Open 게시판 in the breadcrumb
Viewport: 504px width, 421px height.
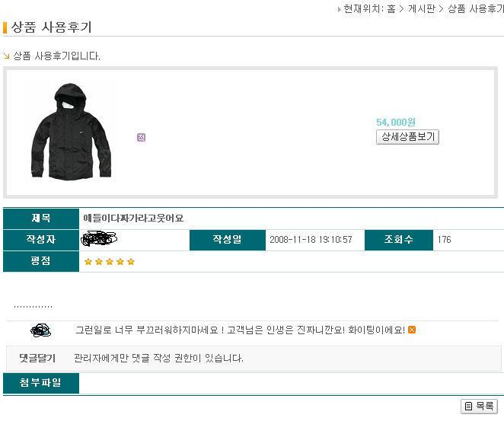(421, 8)
